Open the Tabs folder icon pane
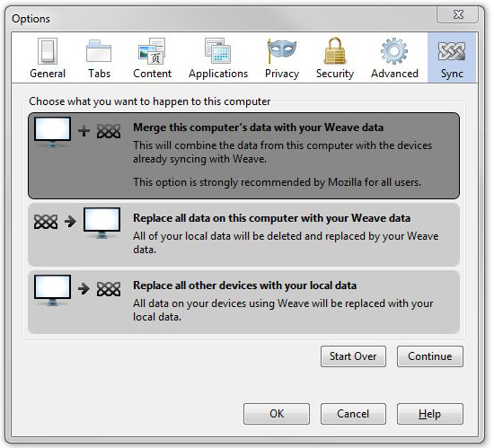Viewport: 494px width, 448px height. [x=99, y=51]
